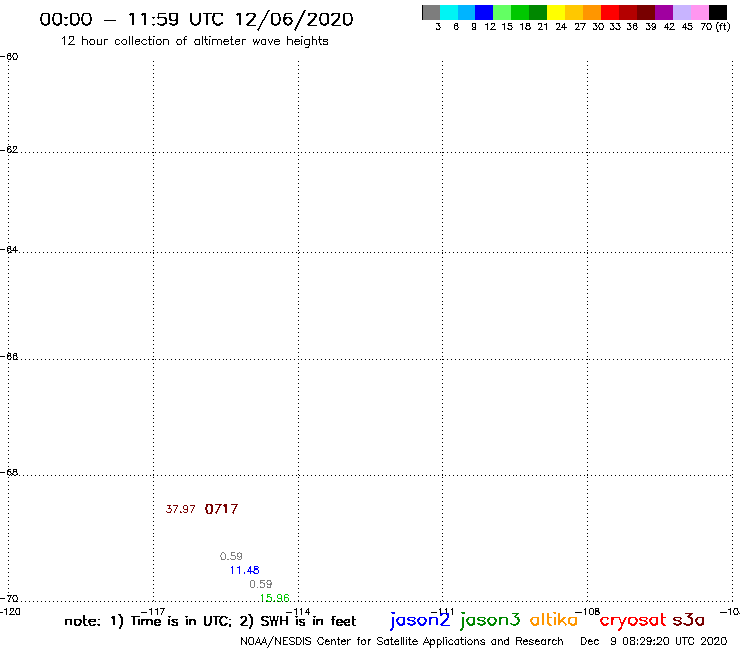
Task: Click the -120 longitude axis label
Action: pos(10,612)
